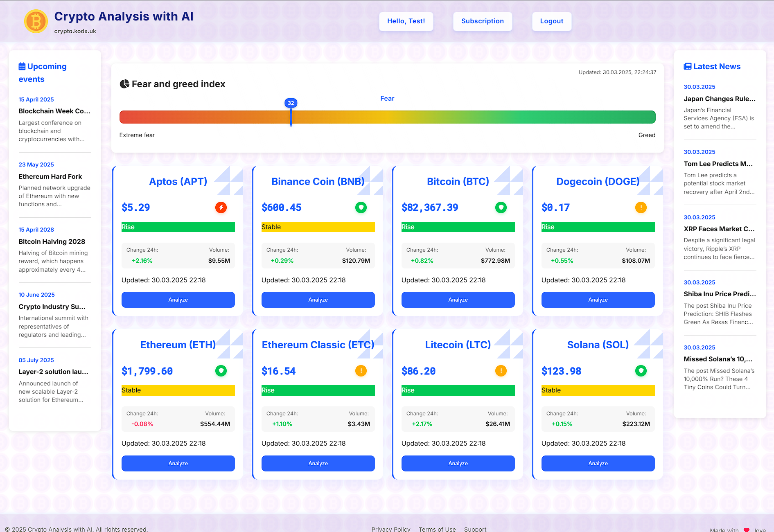Analyze Binance Coin (BNB)

pos(318,300)
